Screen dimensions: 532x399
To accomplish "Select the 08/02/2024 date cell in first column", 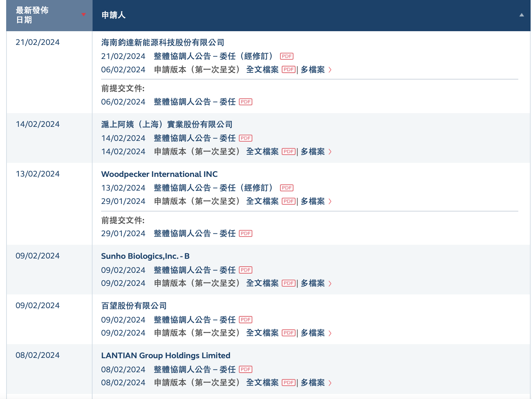I will pyautogui.click(x=38, y=355).
